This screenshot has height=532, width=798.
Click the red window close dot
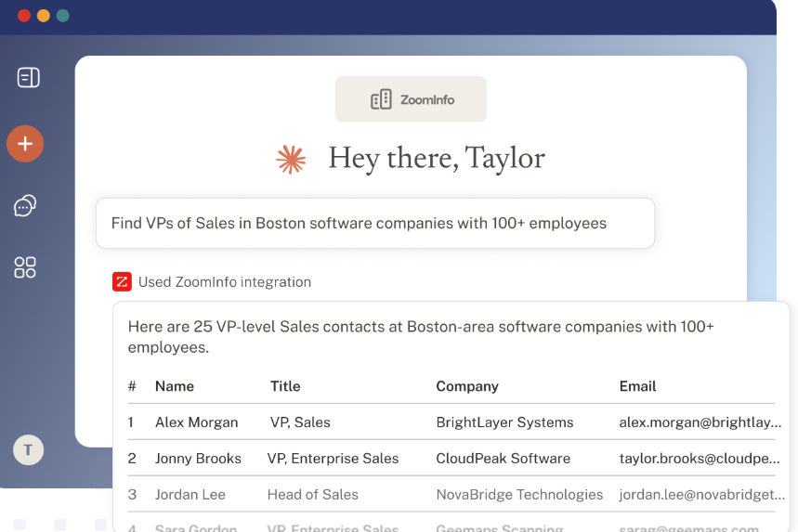(24, 16)
